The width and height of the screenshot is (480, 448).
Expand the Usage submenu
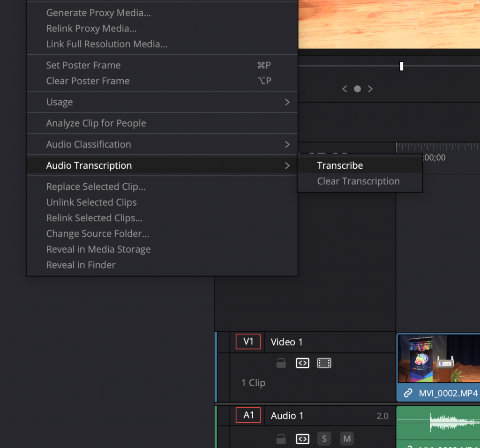(162, 102)
